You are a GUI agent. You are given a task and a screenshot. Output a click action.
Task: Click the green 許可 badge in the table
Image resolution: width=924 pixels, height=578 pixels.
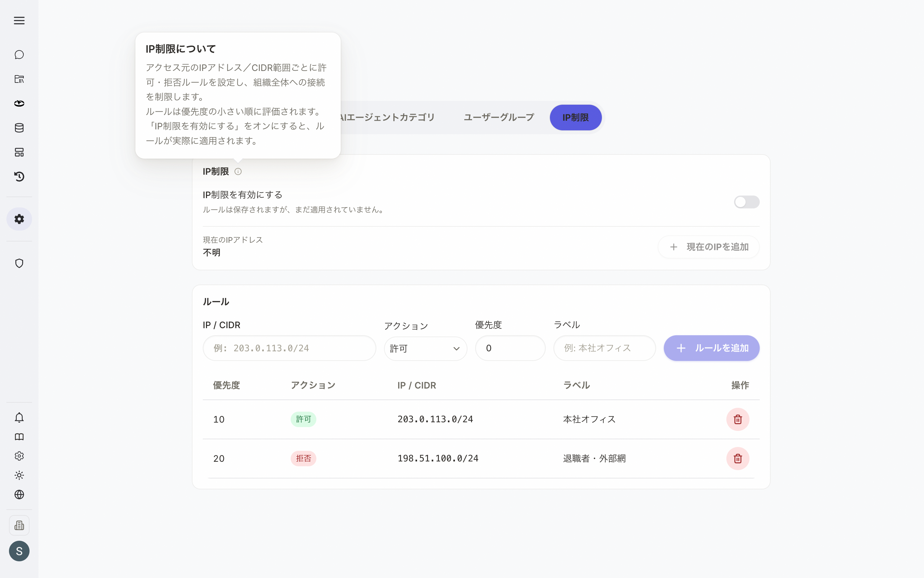304,419
